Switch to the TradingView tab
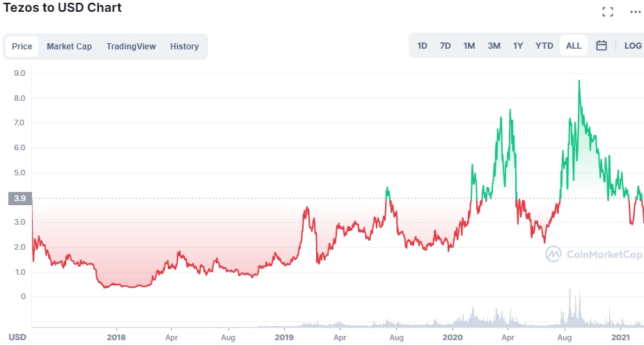The height and width of the screenshot is (345, 644). click(131, 47)
